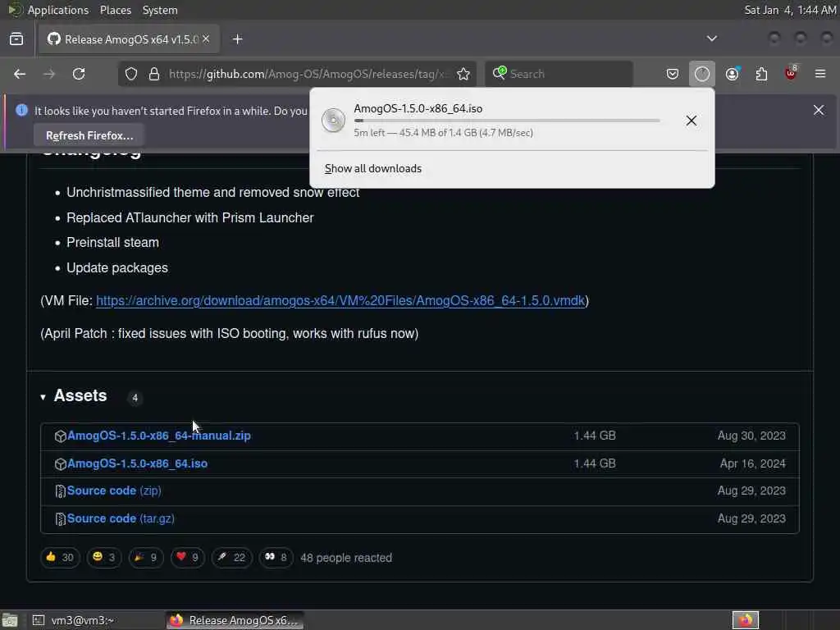Go back using the browser back arrow

(20, 74)
